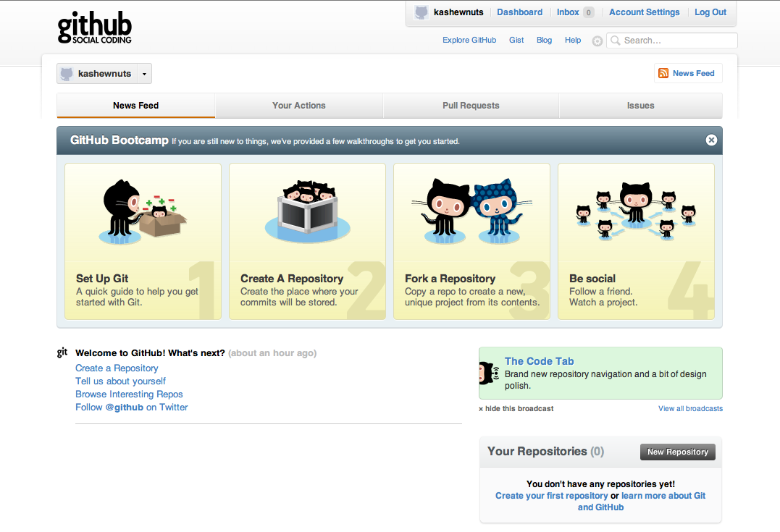Open Account Settings
The image size is (780, 532).
click(644, 12)
